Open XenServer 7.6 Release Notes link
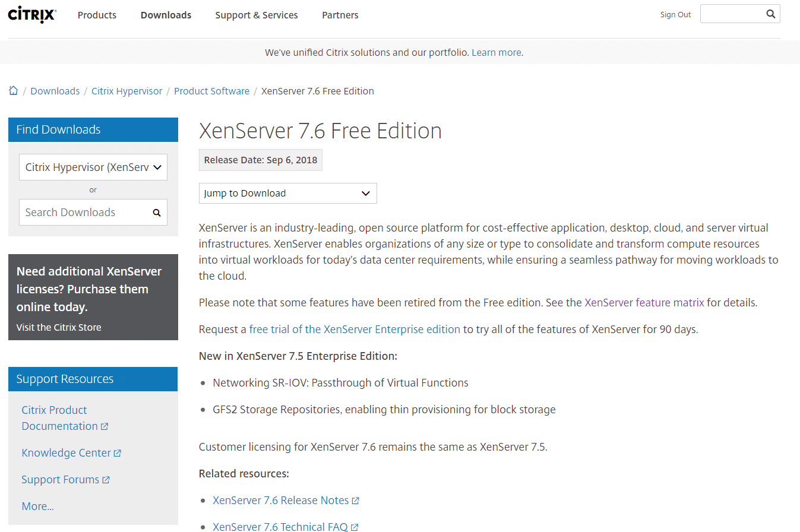Image resolution: width=800 pixels, height=532 pixels. (x=281, y=501)
